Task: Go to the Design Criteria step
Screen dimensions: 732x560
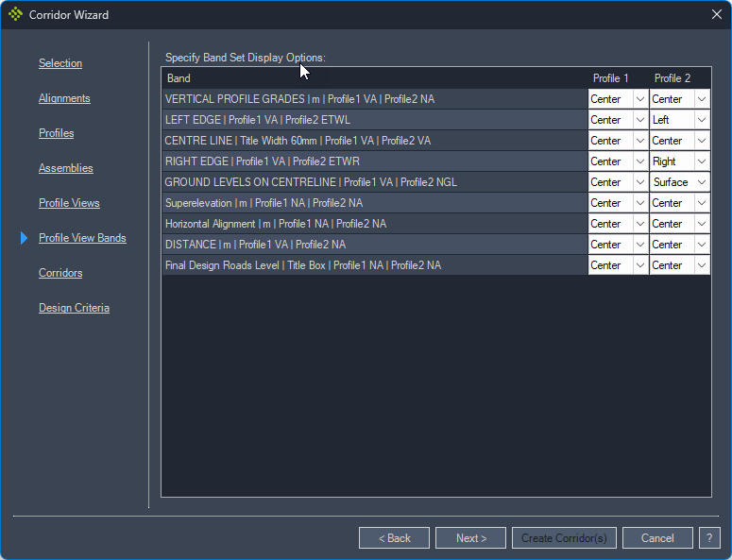Action: pos(74,308)
